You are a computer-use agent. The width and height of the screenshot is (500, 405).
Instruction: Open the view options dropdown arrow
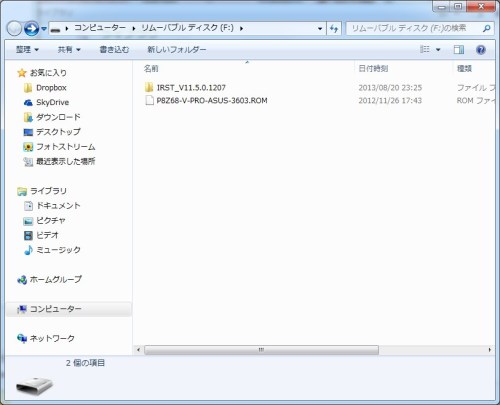point(438,50)
